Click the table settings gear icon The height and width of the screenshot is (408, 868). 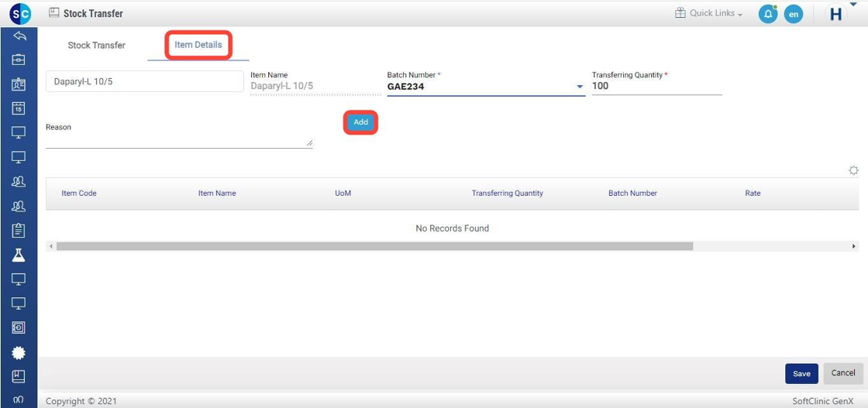(x=853, y=170)
